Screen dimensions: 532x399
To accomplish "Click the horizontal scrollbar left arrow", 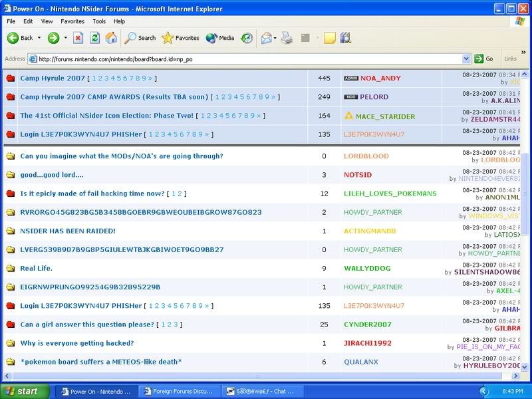I will point(7,376).
